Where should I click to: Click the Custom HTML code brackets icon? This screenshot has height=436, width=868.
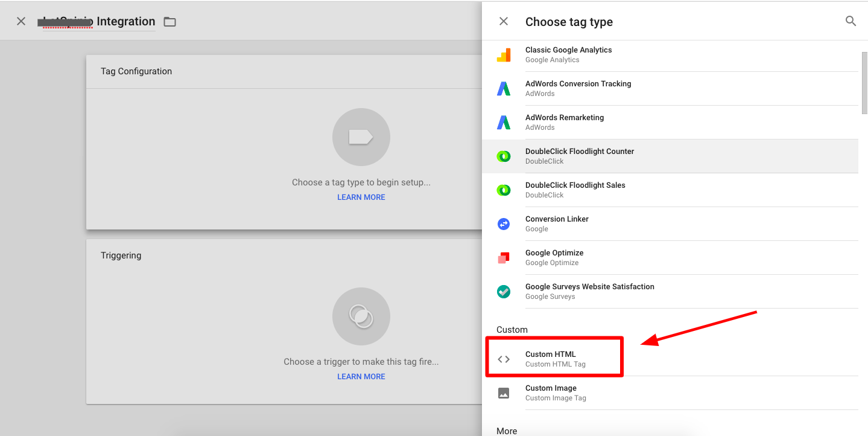pos(504,359)
